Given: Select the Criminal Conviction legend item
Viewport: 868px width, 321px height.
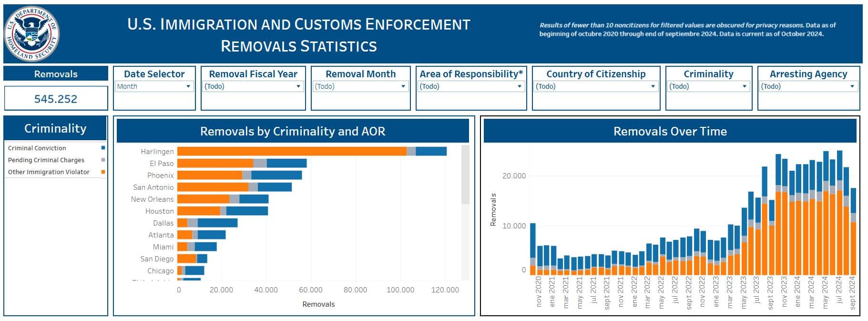Looking at the screenshot, I should tap(37, 148).
